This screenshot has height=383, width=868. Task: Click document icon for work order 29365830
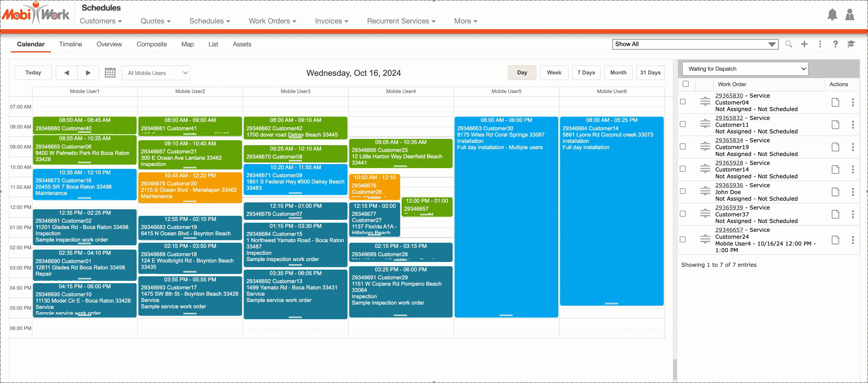835,102
